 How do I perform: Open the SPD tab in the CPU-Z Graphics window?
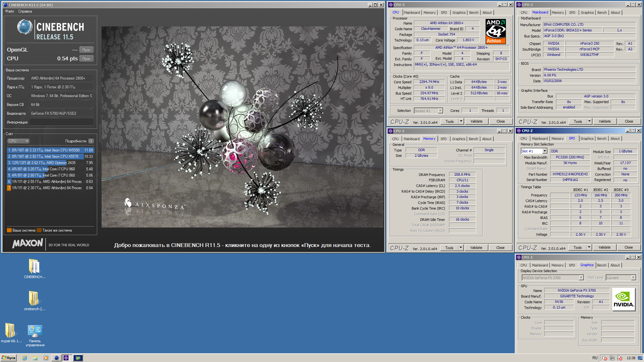coord(572,265)
